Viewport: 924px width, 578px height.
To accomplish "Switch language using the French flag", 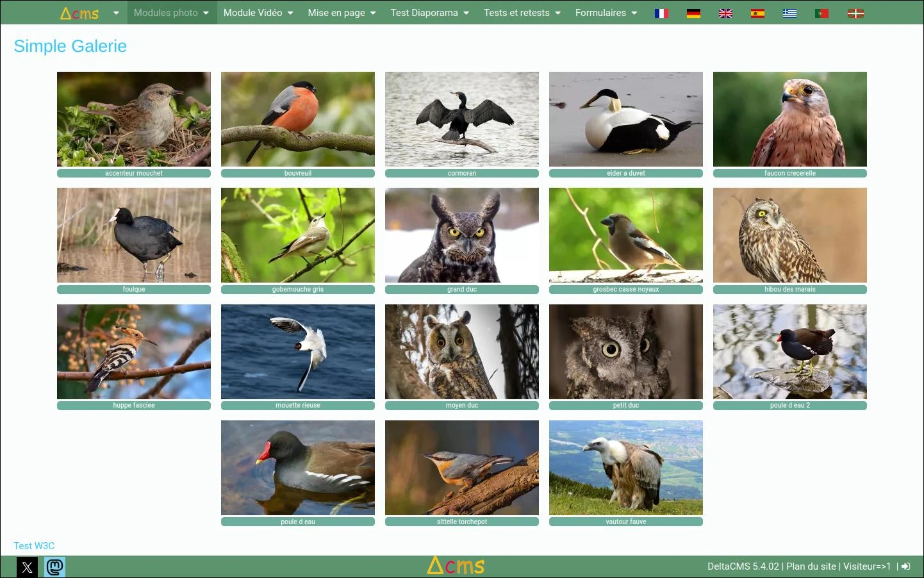I will point(661,13).
